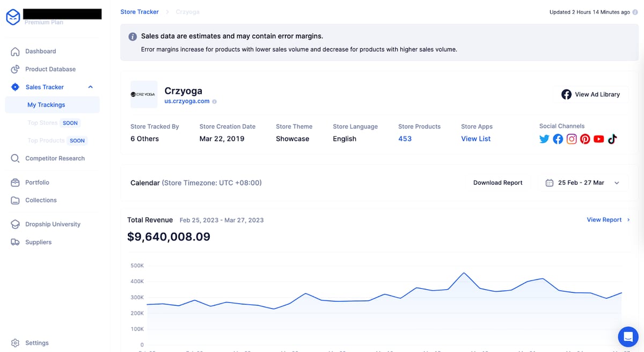Click the highest peak on revenue chart
This screenshot has width=644, height=352.
click(464, 272)
